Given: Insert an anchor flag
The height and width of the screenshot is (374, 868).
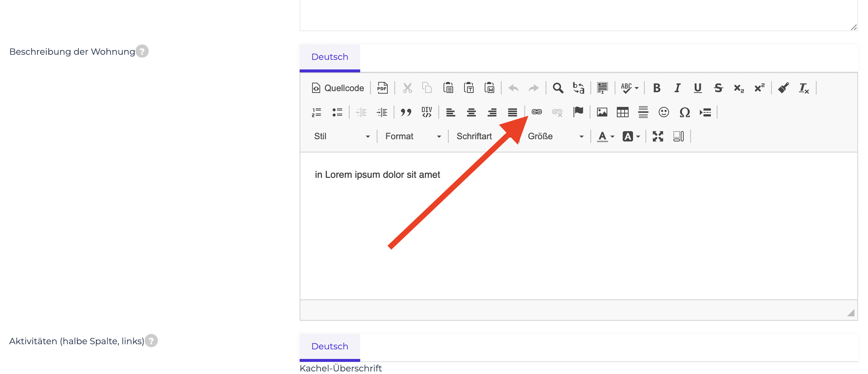Looking at the screenshot, I should tap(578, 112).
